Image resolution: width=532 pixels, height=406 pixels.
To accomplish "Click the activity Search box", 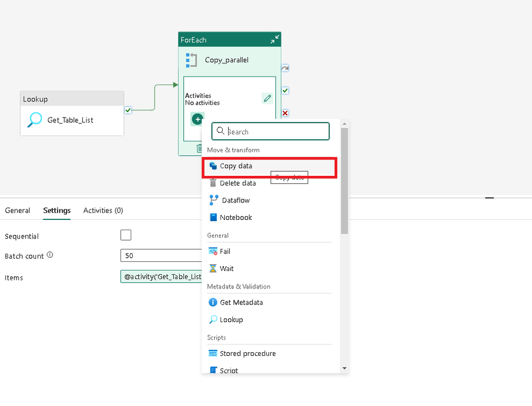I will click(x=275, y=132).
